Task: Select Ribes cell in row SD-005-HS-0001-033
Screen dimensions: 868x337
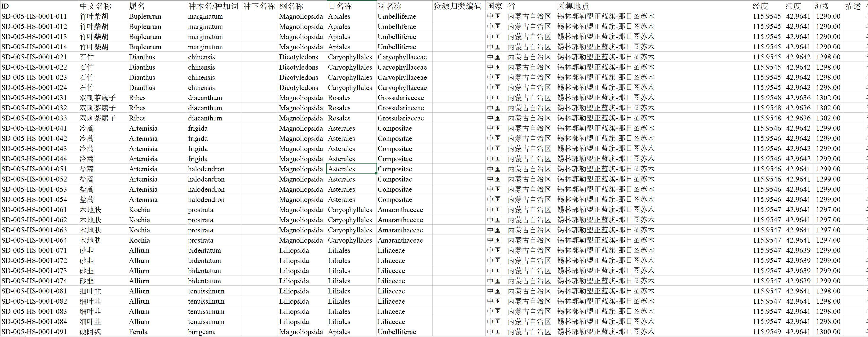Action: [137, 118]
